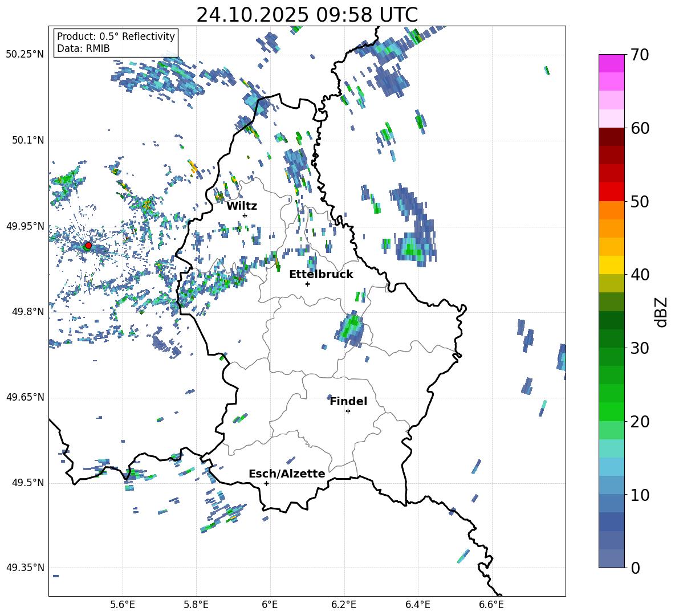675x616 pixels.
Task: Click the colorbar tick label 40
Action: tap(640, 275)
